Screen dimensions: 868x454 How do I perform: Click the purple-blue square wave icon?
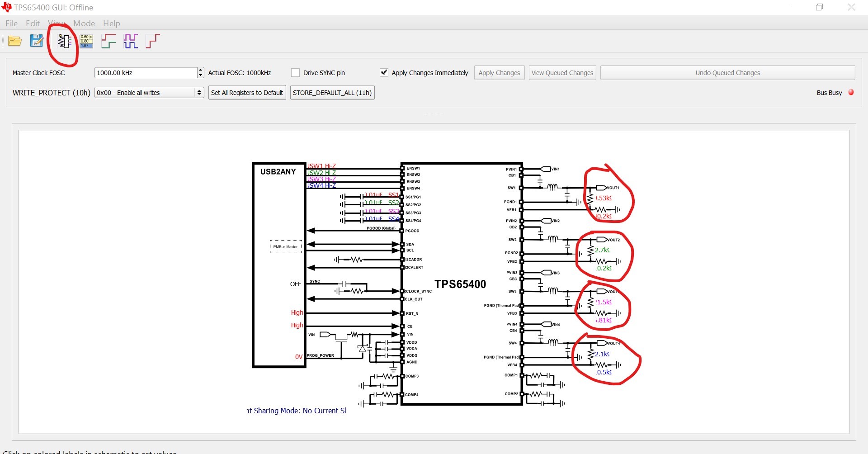[x=131, y=41]
